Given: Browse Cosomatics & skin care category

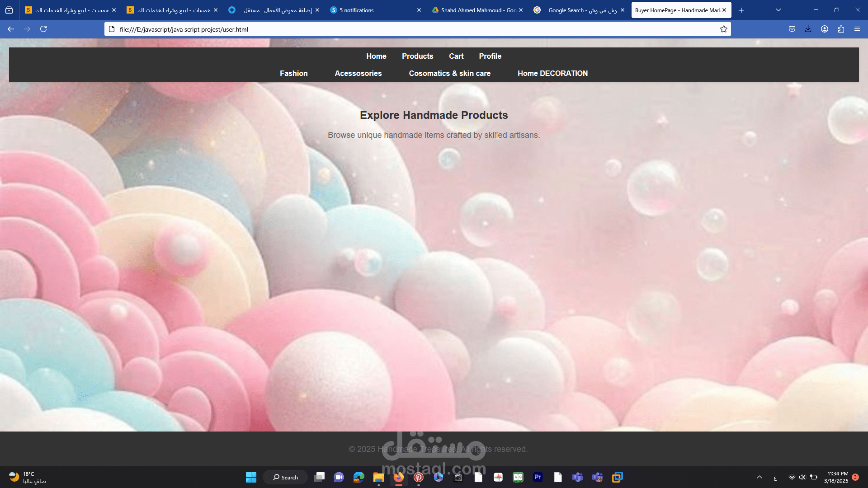Looking at the screenshot, I should tap(449, 73).
